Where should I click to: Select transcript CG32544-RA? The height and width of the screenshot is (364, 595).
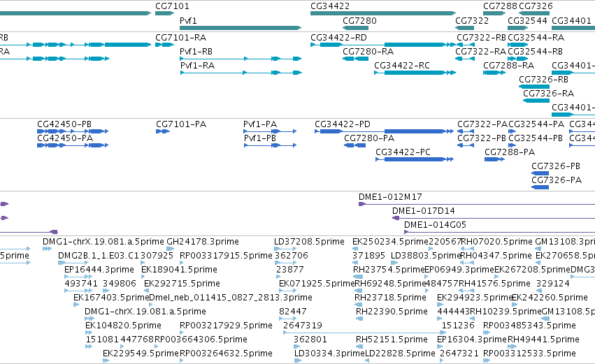(x=536, y=38)
